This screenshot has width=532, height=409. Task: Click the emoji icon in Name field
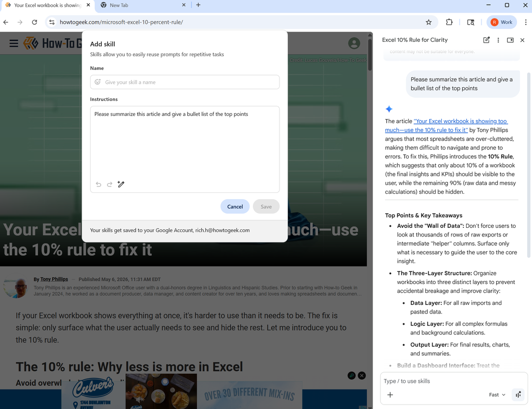pos(98,82)
